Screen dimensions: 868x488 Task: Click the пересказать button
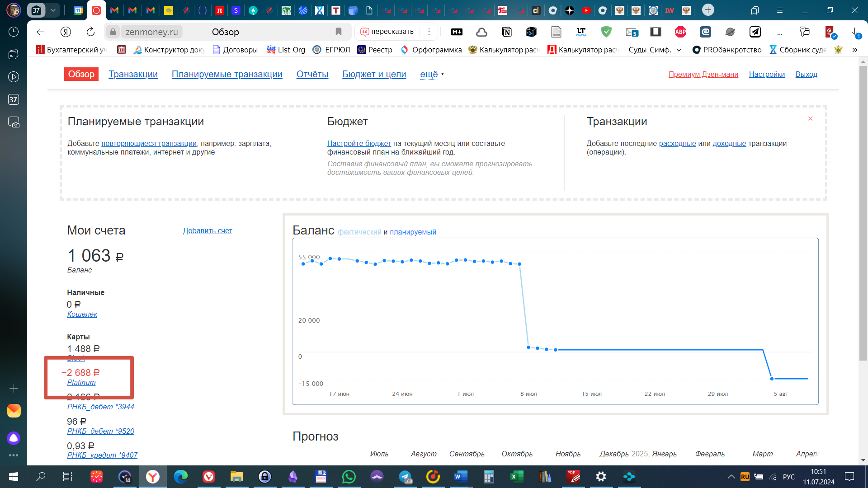tap(387, 32)
